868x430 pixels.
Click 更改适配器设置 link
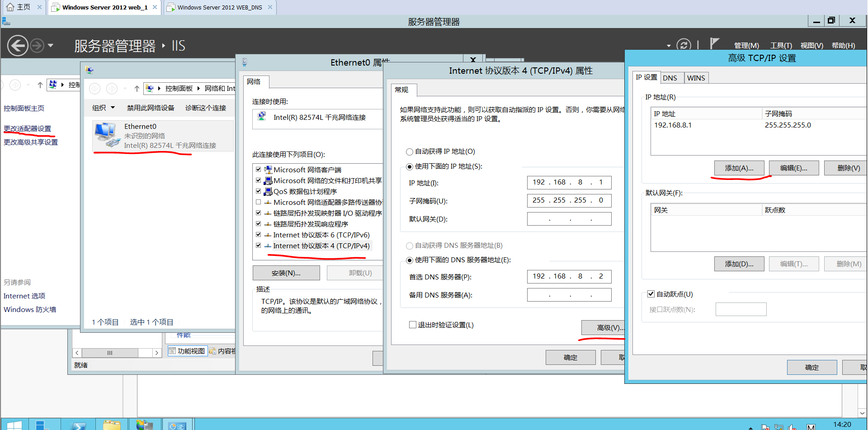click(27, 129)
